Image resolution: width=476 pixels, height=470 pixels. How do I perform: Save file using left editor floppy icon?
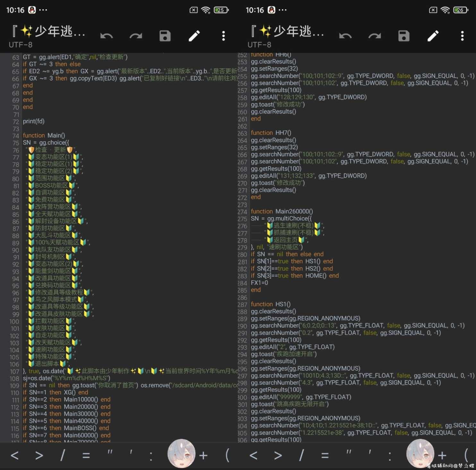pyautogui.click(x=165, y=36)
